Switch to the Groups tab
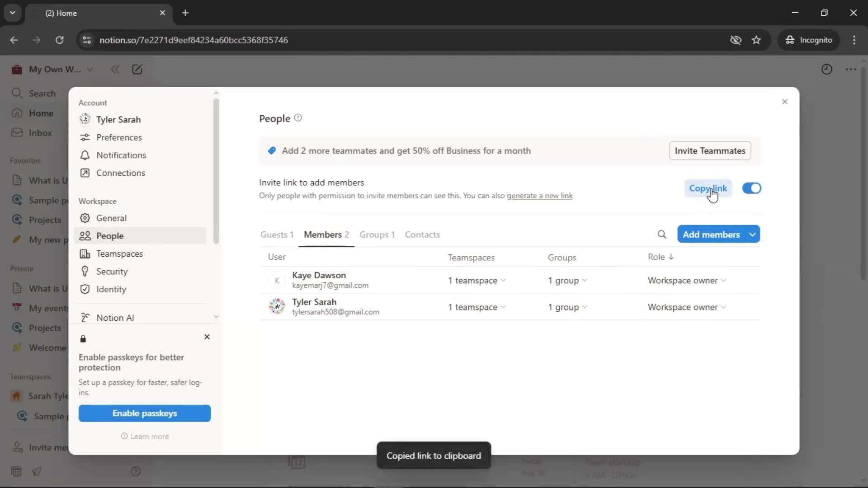Viewport: 868px width, 488px height. [x=377, y=235]
